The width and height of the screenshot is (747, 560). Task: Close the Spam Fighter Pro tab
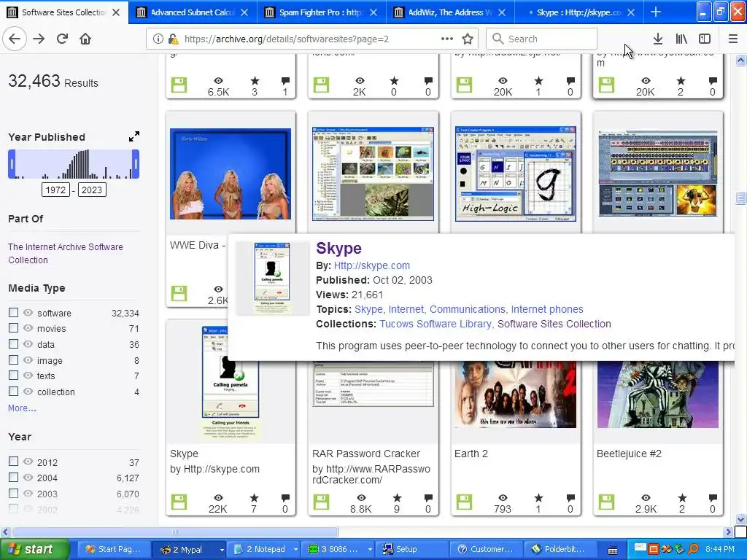pos(373,12)
